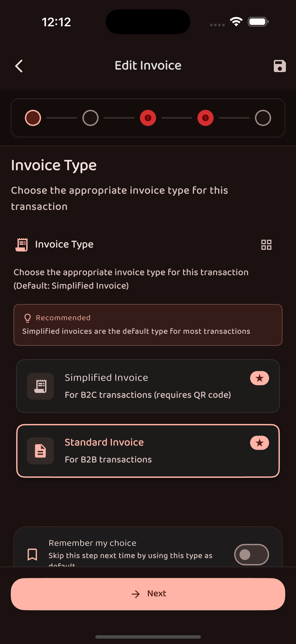This screenshot has height=644, width=296.
Task: Click the Standard Invoice document icon
Action: [x=40, y=451]
